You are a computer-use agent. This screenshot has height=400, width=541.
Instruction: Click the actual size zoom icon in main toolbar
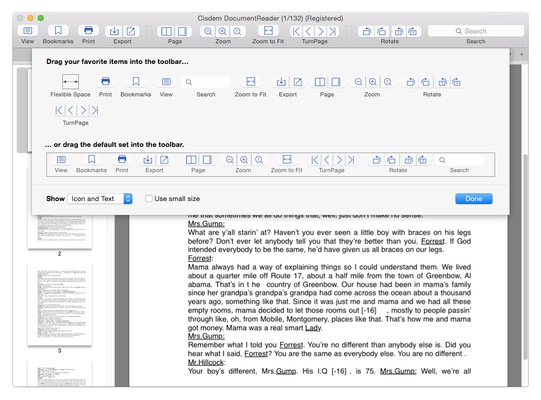pyautogui.click(x=237, y=31)
